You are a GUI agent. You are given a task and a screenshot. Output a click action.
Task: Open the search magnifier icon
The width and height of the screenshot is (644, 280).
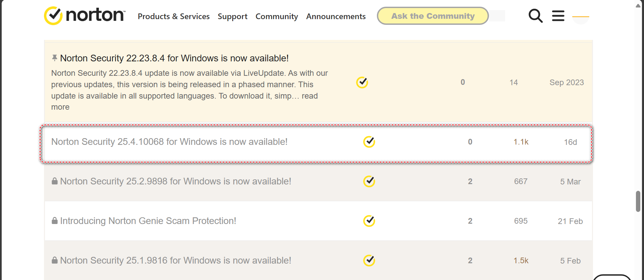535,16
